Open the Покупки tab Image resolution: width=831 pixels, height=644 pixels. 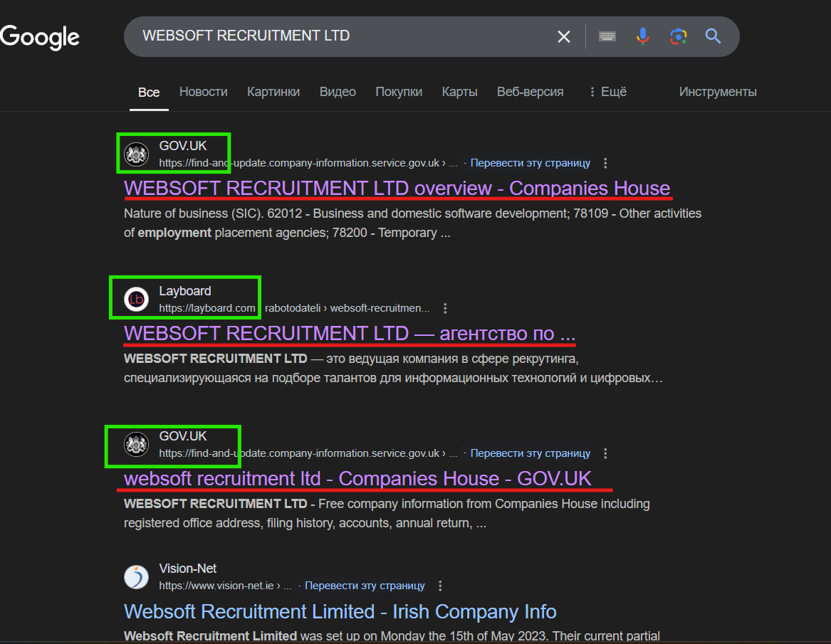(399, 92)
